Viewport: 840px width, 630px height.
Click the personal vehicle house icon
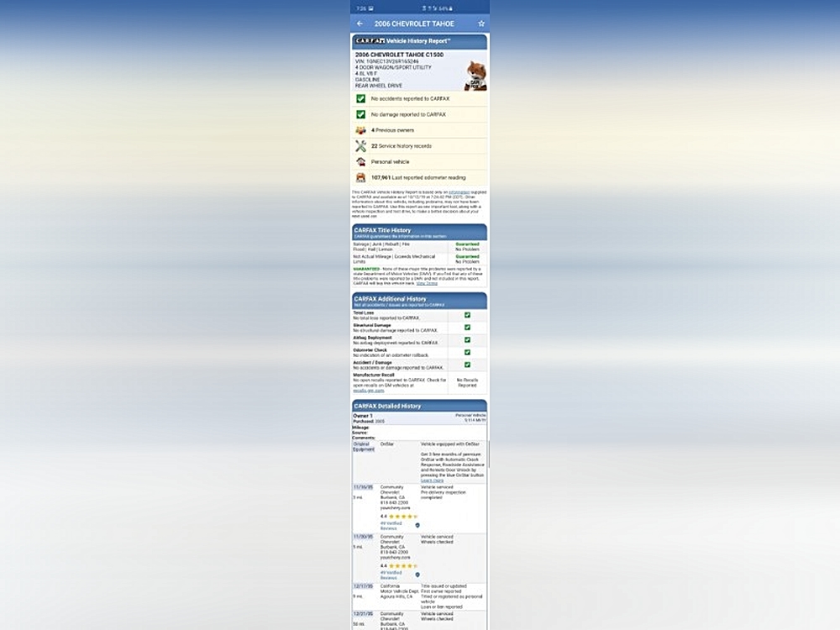point(360,161)
